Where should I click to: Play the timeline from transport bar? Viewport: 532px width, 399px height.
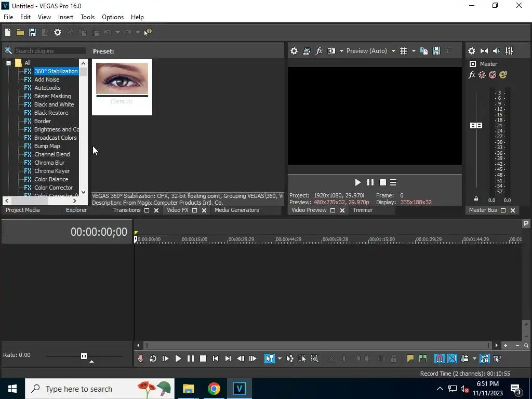[178, 358]
